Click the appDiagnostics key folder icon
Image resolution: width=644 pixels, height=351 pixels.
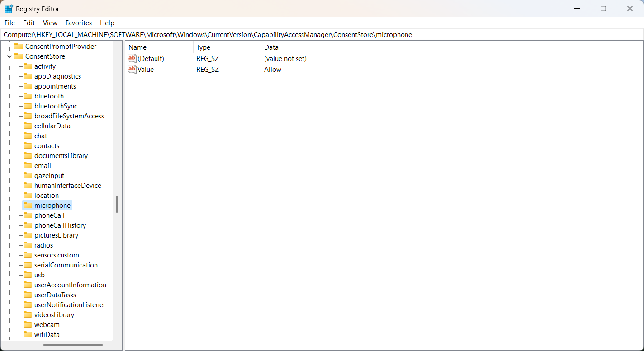pyautogui.click(x=28, y=76)
